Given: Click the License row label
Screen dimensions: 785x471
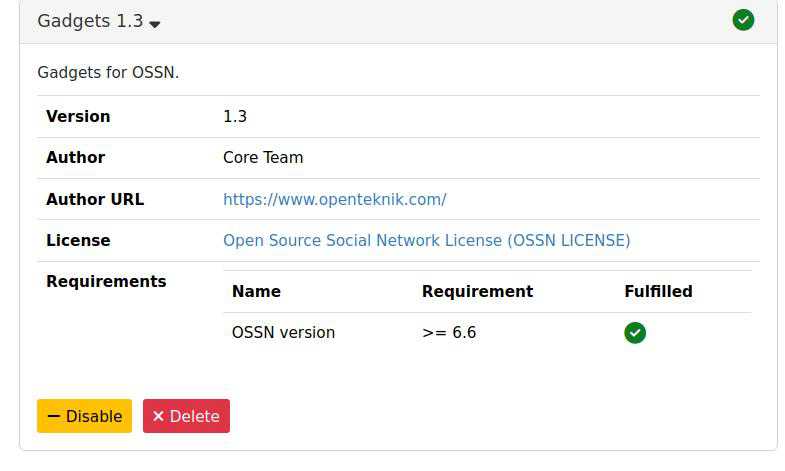Looking at the screenshot, I should 78,240.
